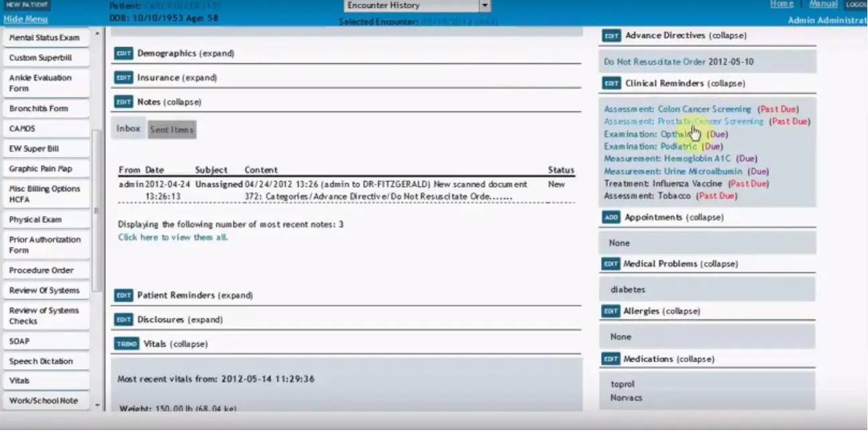Screen dimensions: 868x432
Task: Click the EDIT icon for Notes
Action: [123, 101]
